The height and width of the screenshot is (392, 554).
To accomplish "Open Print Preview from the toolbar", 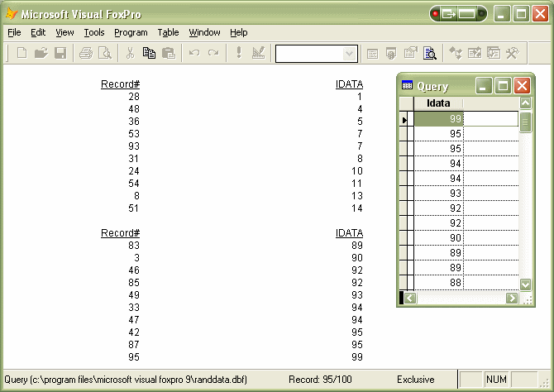I will coord(105,53).
